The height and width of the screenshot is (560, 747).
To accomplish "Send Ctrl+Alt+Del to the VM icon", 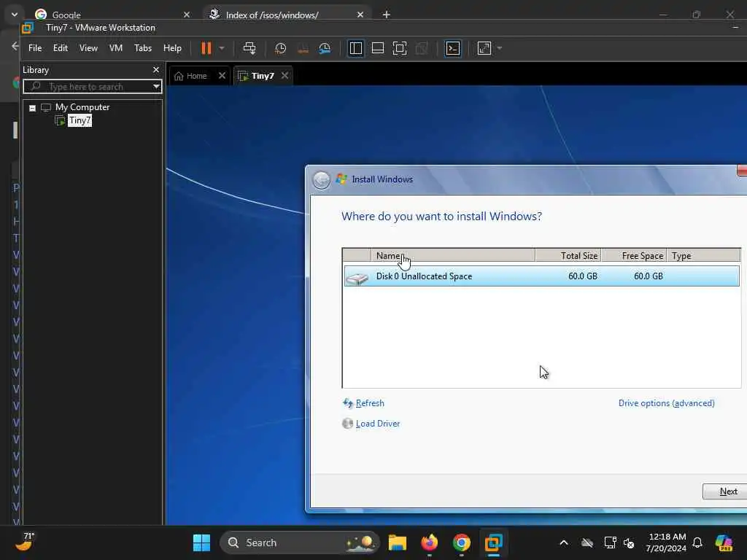I will (x=249, y=48).
